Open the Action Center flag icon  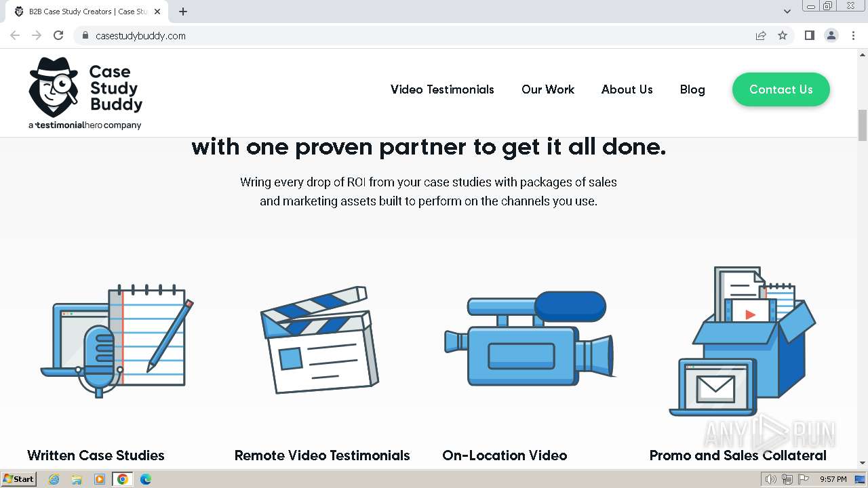[x=803, y=479]
